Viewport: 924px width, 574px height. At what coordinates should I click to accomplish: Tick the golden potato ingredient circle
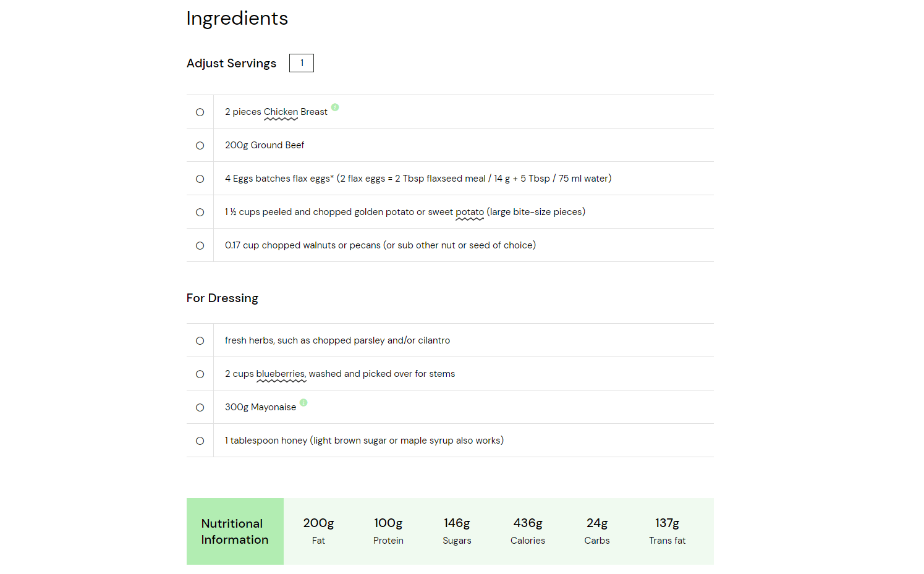[x=200, y=212]
